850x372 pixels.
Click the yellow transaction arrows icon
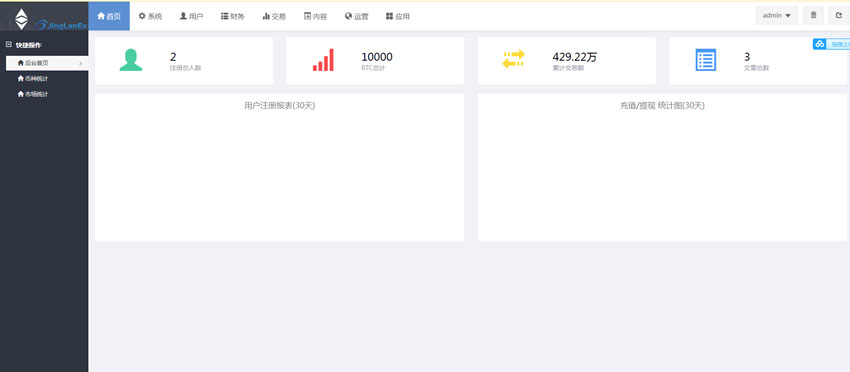pyautogui.click(x=513, y=59)
